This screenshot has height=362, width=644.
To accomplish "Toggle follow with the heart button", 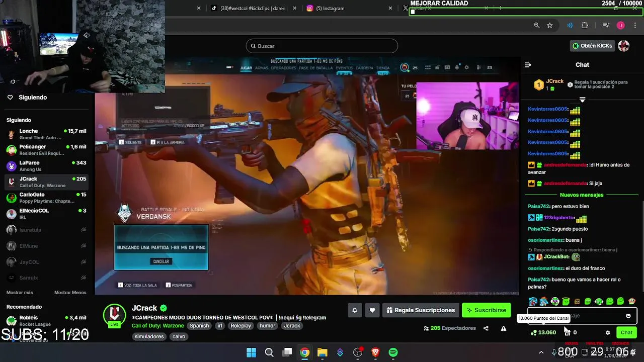I will click(372, 310).
